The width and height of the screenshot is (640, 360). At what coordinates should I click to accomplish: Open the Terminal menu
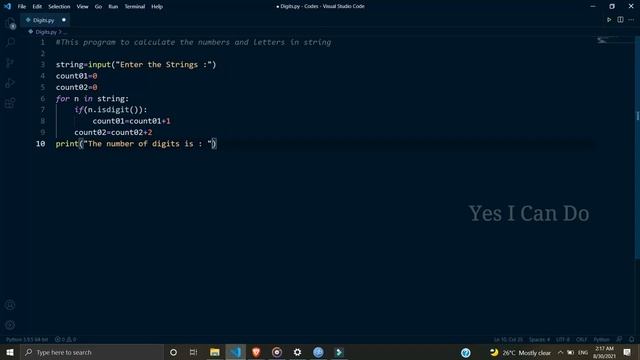(135, 7)
